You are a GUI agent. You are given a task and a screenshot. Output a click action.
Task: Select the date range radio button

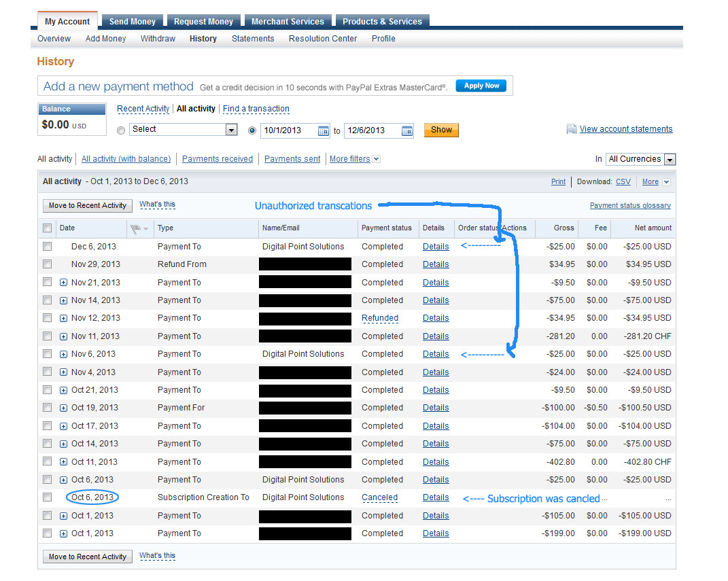pos(252,130)
